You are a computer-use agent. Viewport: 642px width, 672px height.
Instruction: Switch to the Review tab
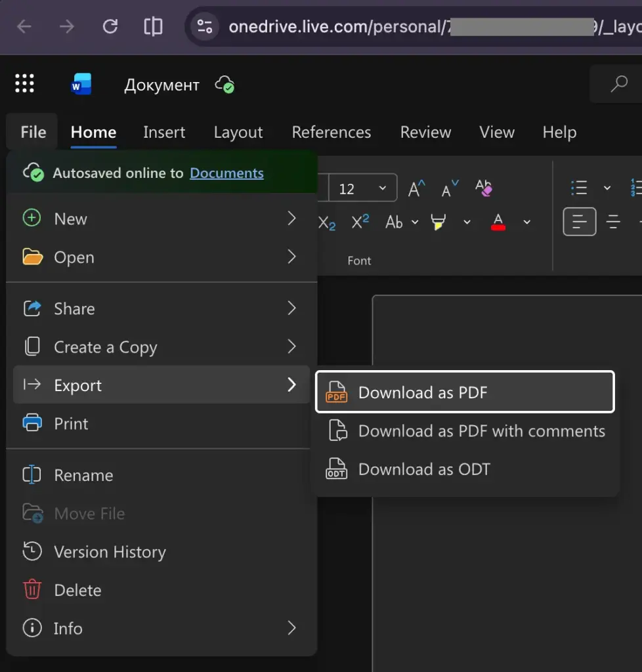pyautogui.click(x=425, y=132)
